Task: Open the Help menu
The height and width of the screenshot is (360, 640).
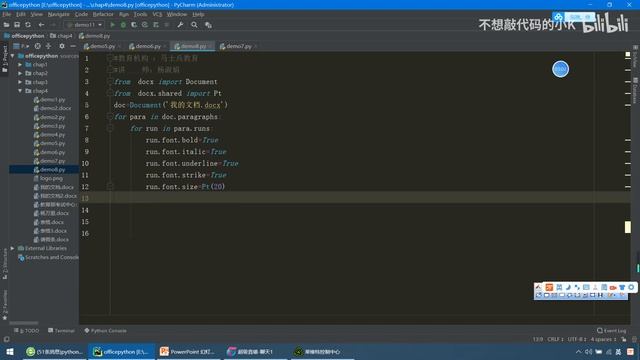Action: (198, 14)
